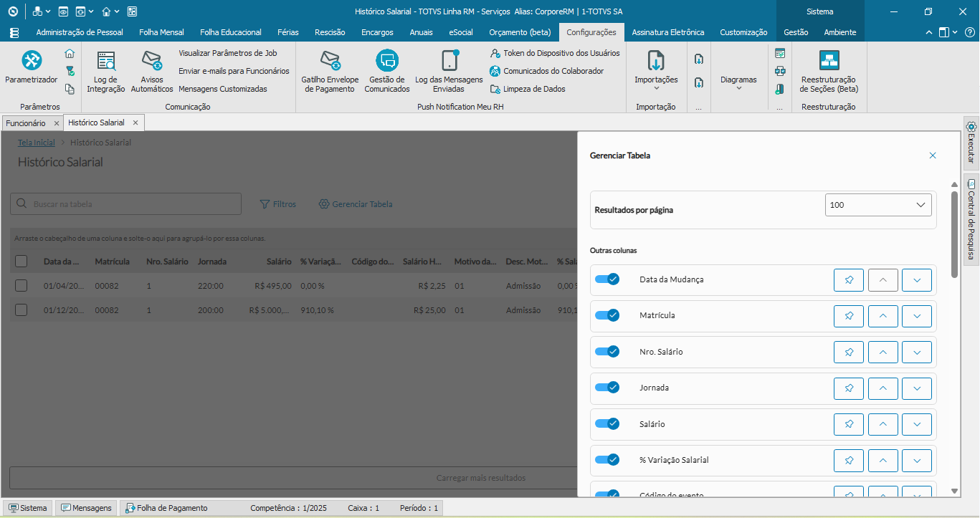Open Limpeza de Dados
The height and width of the screenshot is (518, 980).
[528, 89]
